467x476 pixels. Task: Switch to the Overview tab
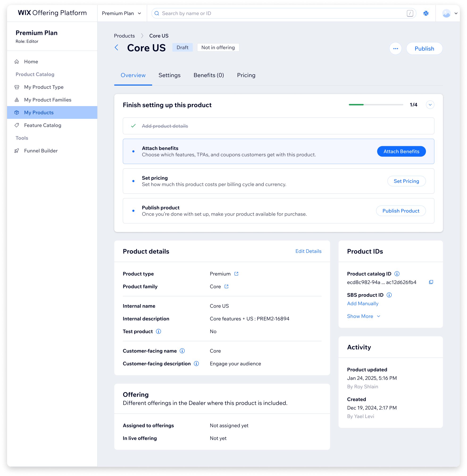[x=133, y=75]
